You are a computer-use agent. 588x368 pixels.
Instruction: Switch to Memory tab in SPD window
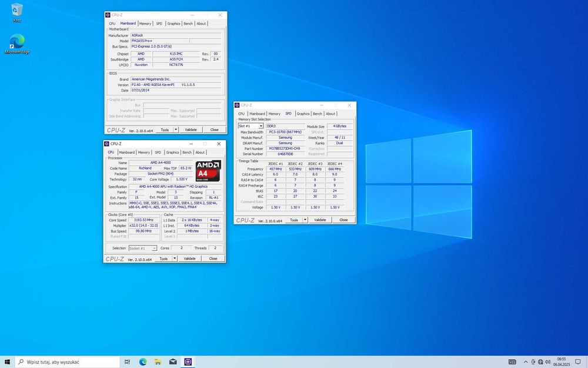point(275,114)
